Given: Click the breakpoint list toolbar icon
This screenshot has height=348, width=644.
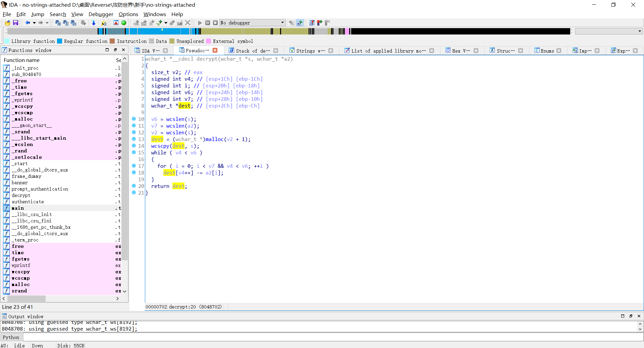Looking at the screenshot, I should tap(312, 23).
